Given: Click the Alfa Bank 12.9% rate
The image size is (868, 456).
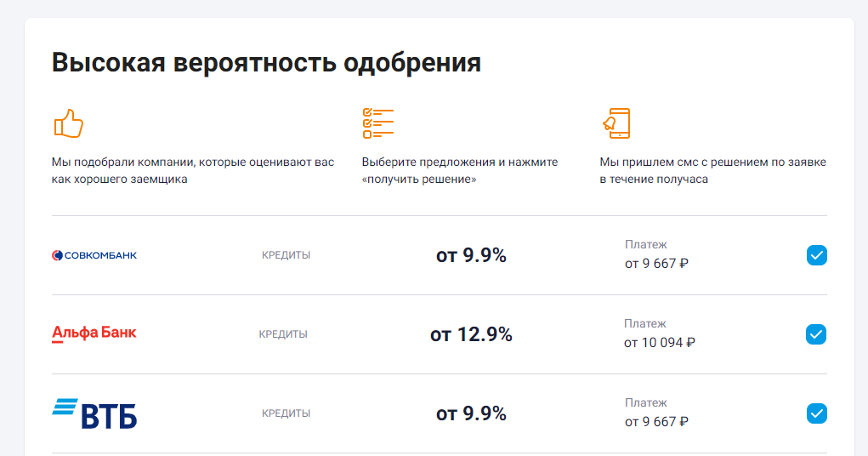Looking at the screenshot, I should [x=471, y=334].
